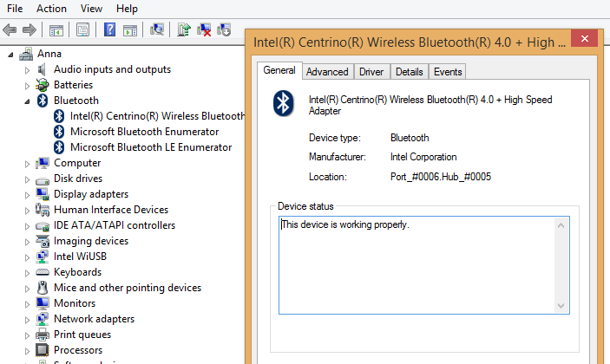Select Microsoft Bluetooth Enumerator label

click(144, 132)
